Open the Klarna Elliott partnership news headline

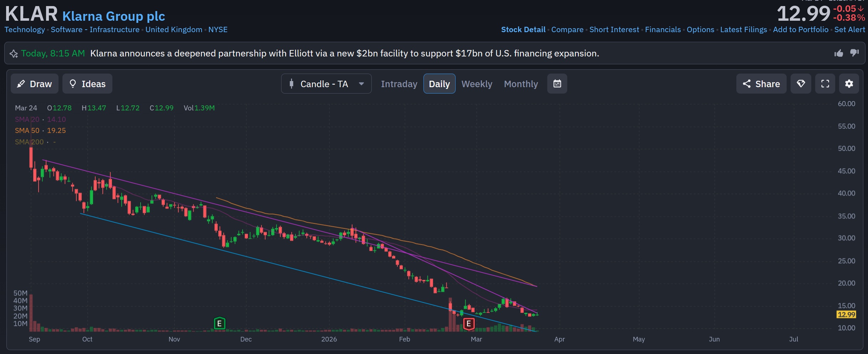click(x=344, y=53)
